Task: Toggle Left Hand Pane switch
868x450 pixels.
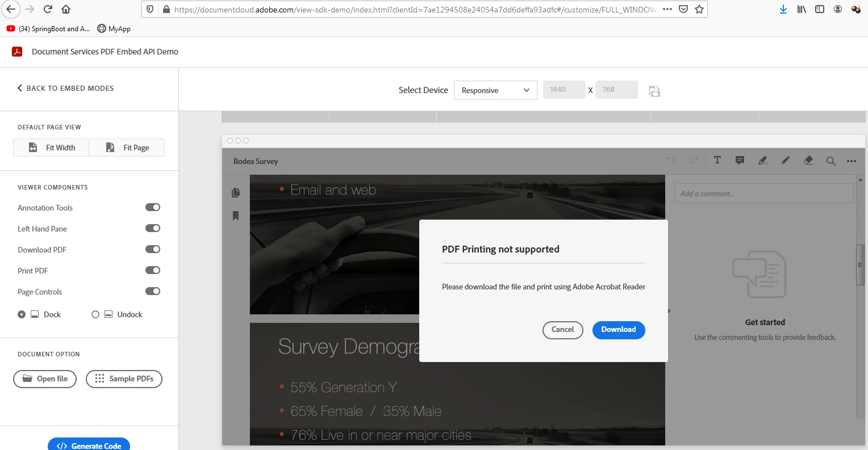Action: [x=153, y=228]
